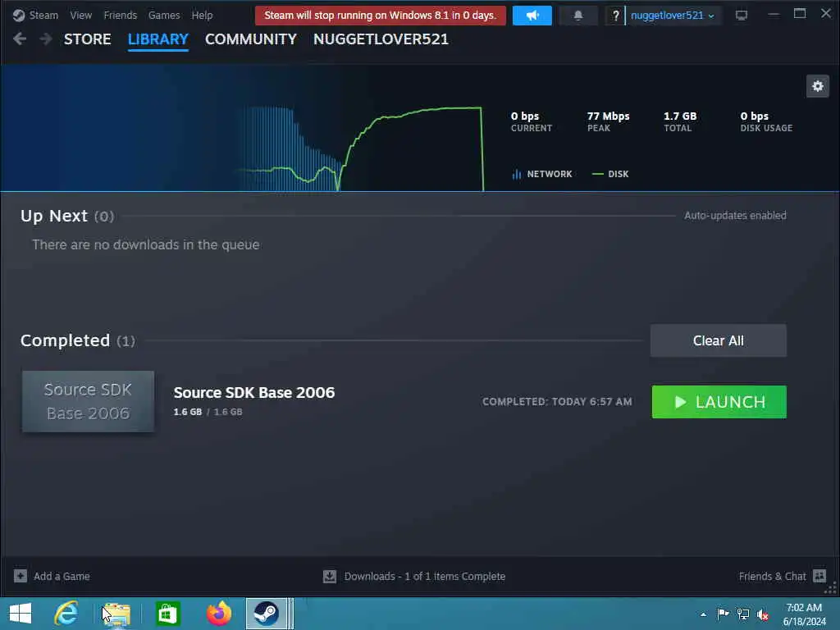This screenshot has height=630, width=840.
Task: Open the NUGGETLOVER521 profile tab
Action: (381, 39)
